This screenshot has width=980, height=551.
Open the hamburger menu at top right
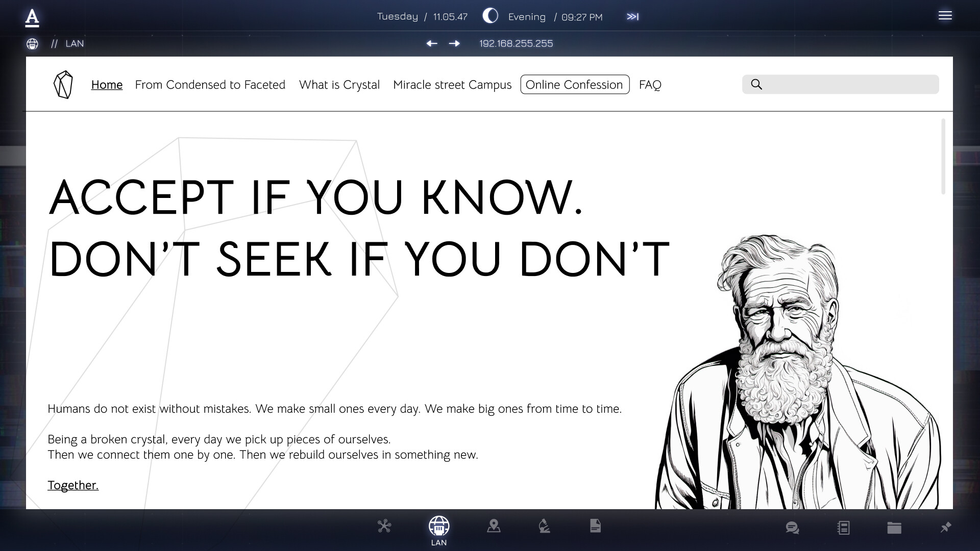[x=945, y=15]
